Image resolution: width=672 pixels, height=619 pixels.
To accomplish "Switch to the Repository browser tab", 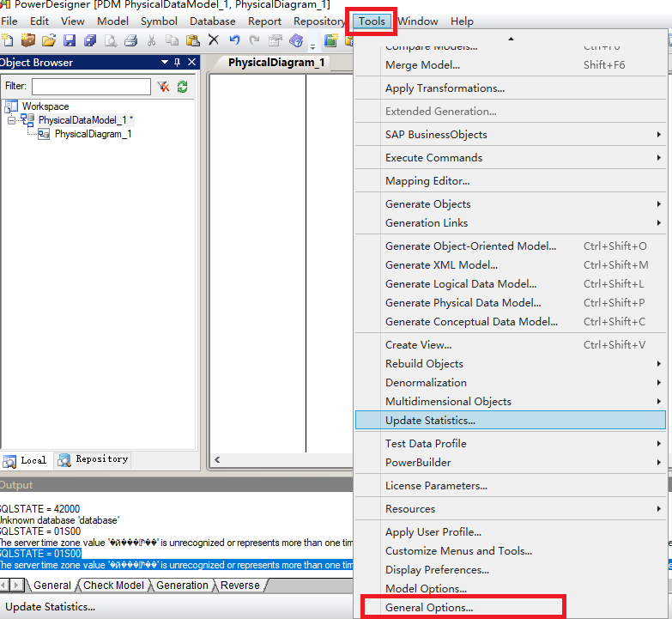I will coord(93,459).
